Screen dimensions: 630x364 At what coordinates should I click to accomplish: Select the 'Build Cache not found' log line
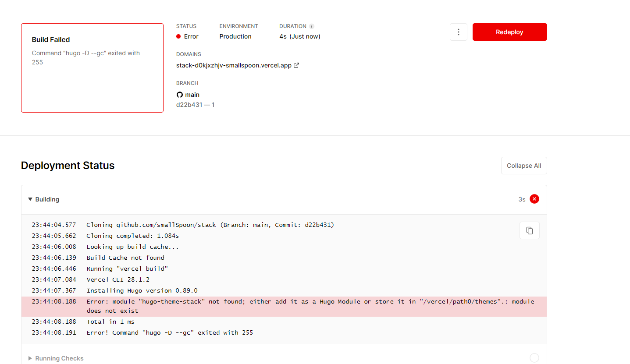pos(284,258)
